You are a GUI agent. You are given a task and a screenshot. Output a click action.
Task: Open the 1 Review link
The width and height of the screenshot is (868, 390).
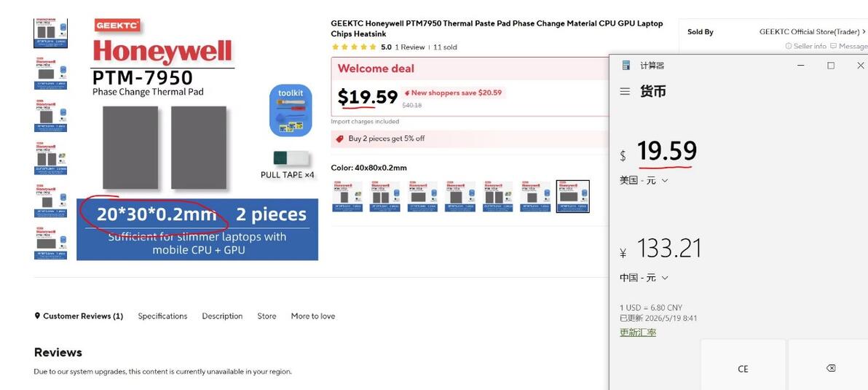409,47
